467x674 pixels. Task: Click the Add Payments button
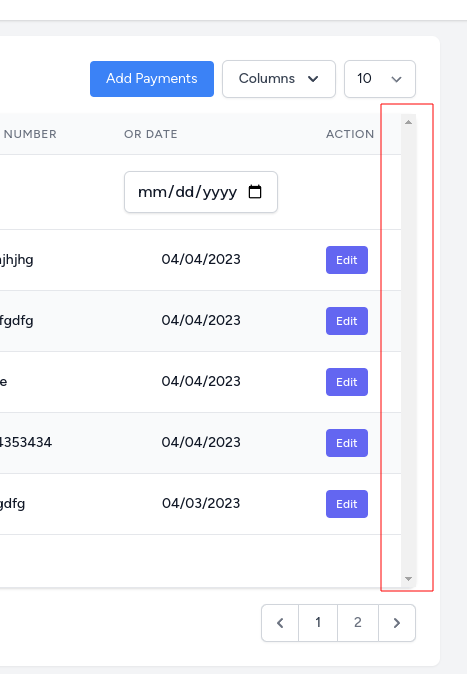pyautogui.click(x=152, y=79)
